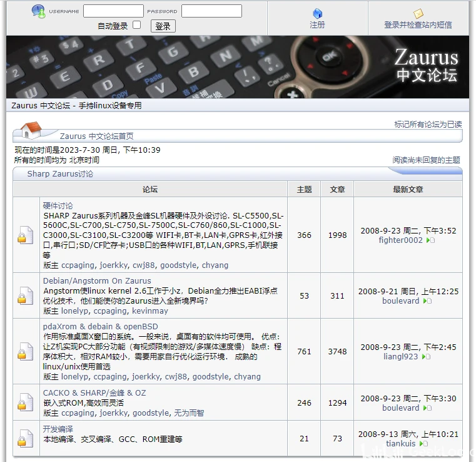This screenshot has height=462, width=476.
Task: Open user tiankuis profile
Action: [400, 444]
